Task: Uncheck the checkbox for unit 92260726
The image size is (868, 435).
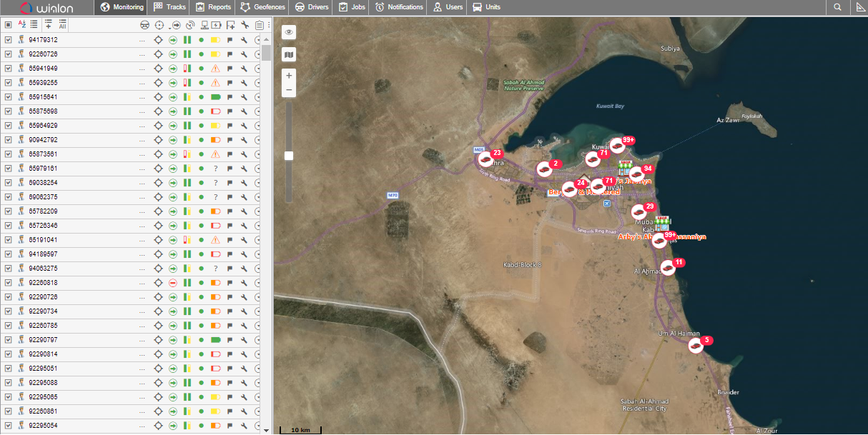Action: pyautogui.click(x=9, y=54)
